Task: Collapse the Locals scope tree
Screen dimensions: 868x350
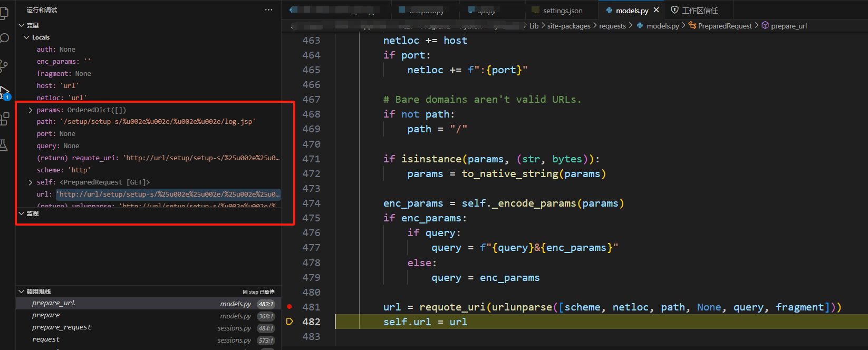Action: (26, 37)
